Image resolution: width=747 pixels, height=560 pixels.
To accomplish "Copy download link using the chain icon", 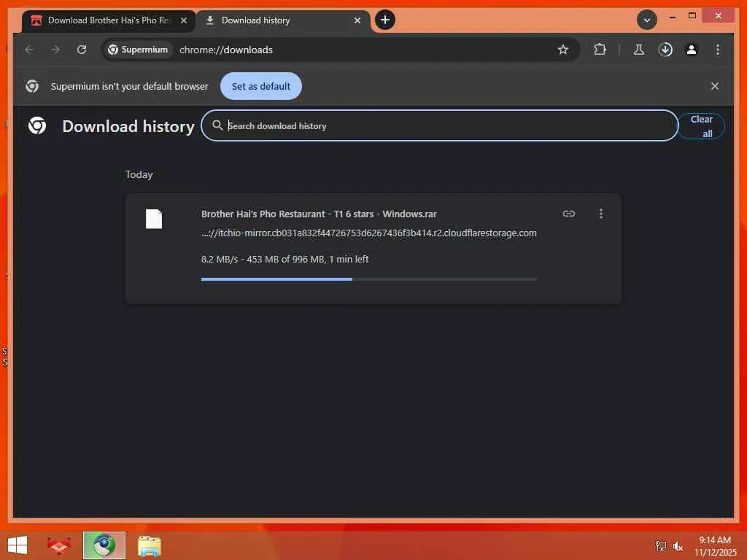I will [568, 214].
